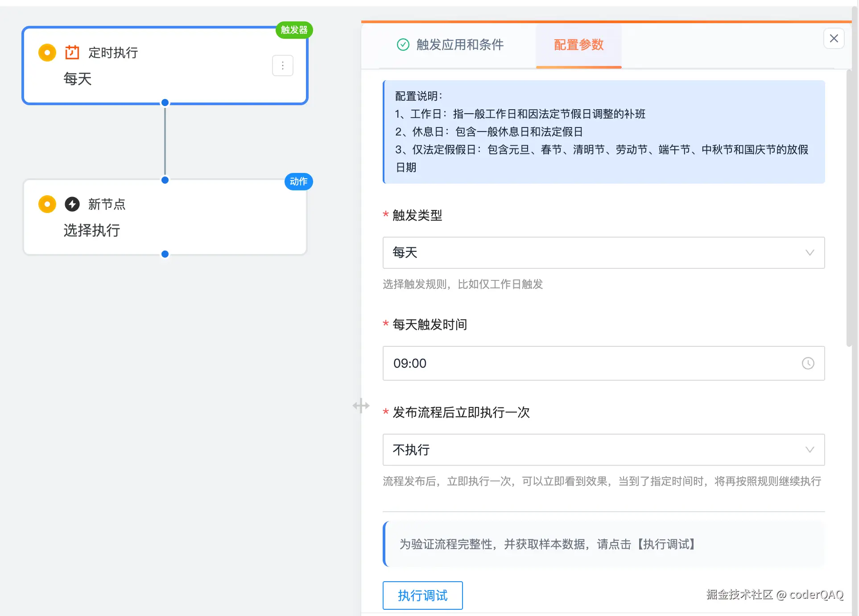This screenshot has width=859, height=616.
Task: Expand the 触发类型 dropdown showing 每天
Action: pyautogui.click(x=603, y=253)
